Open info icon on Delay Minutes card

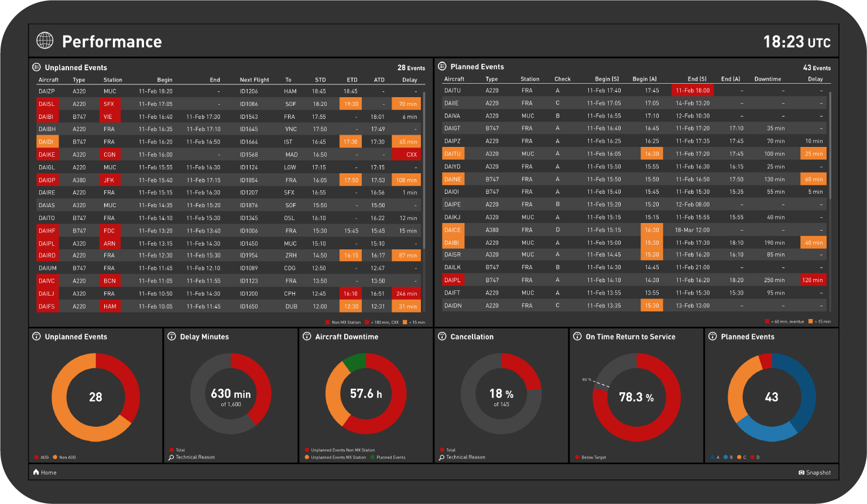coord(172,337)
